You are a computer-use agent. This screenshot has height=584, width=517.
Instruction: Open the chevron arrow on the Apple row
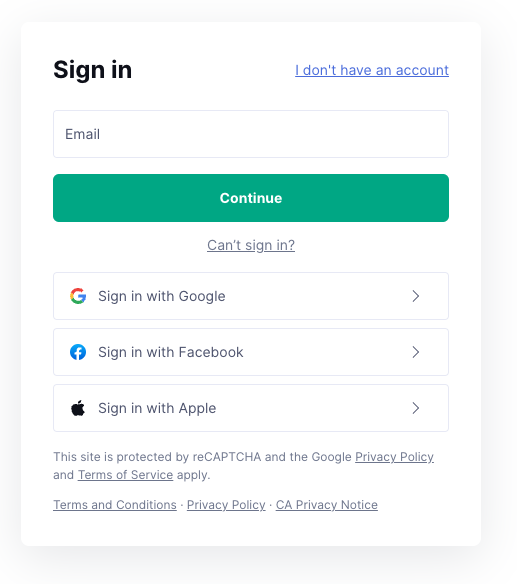point(416,408)
